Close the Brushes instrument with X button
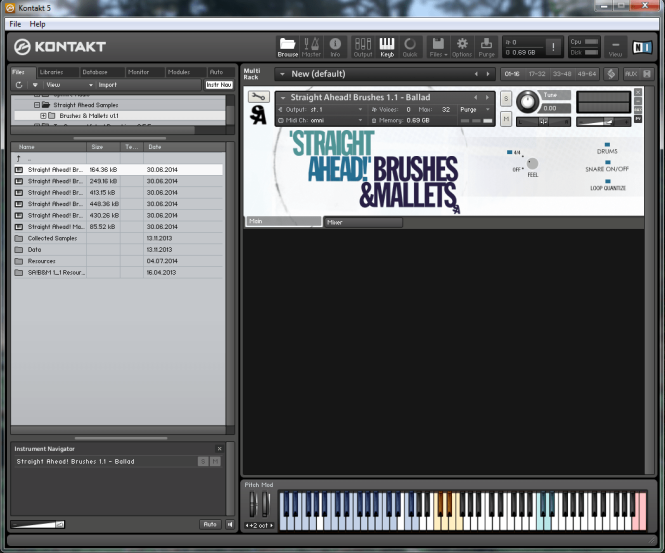665x553 pixels. [x=638, y=92]
